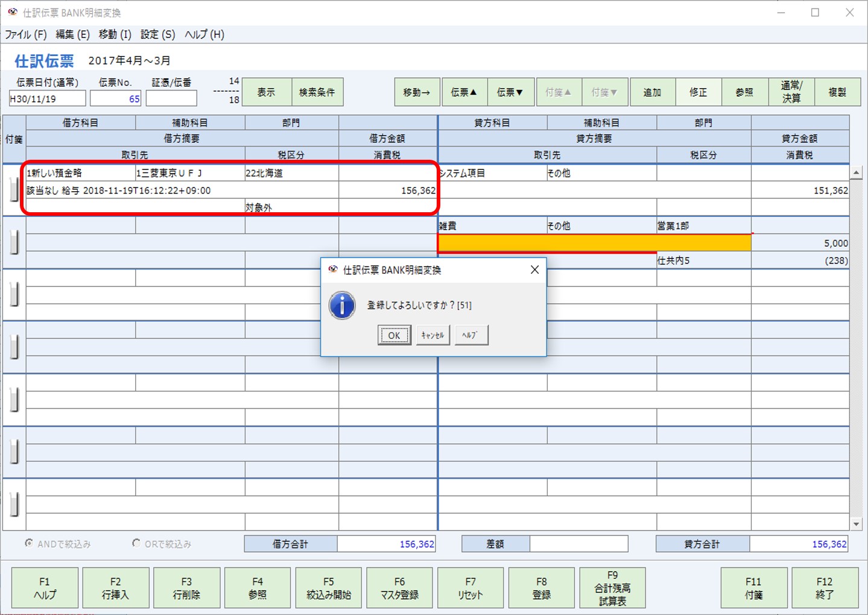
Task: Select the ORで絞込み radio button
Action: tap(136, 543)
